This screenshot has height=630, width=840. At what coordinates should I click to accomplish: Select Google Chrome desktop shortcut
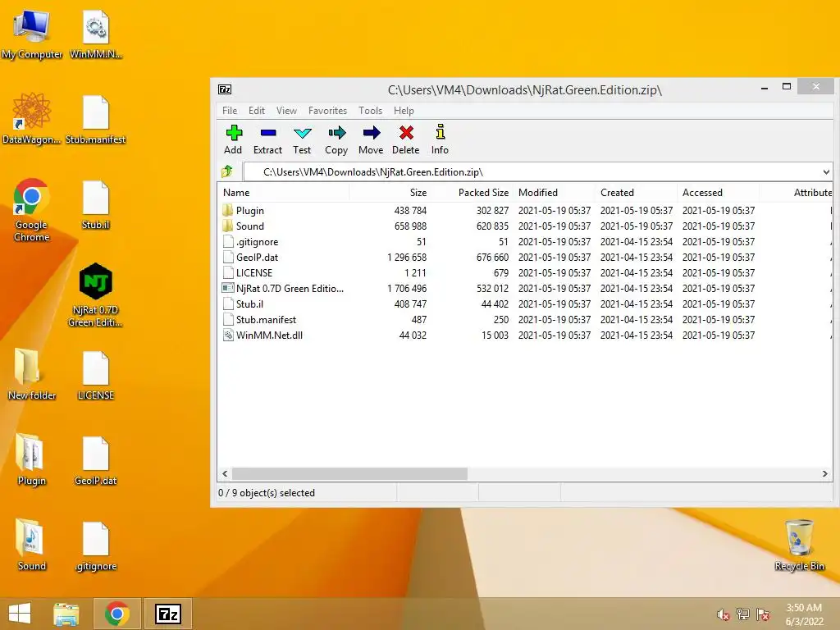tap(32, 210)
